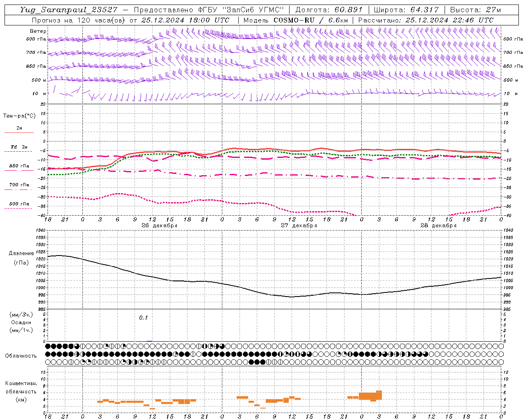The width and height of the screenshot is (525, 420).
Task: Click the 700 гПа entry in temperature legend
Action: tap(19, 185)
